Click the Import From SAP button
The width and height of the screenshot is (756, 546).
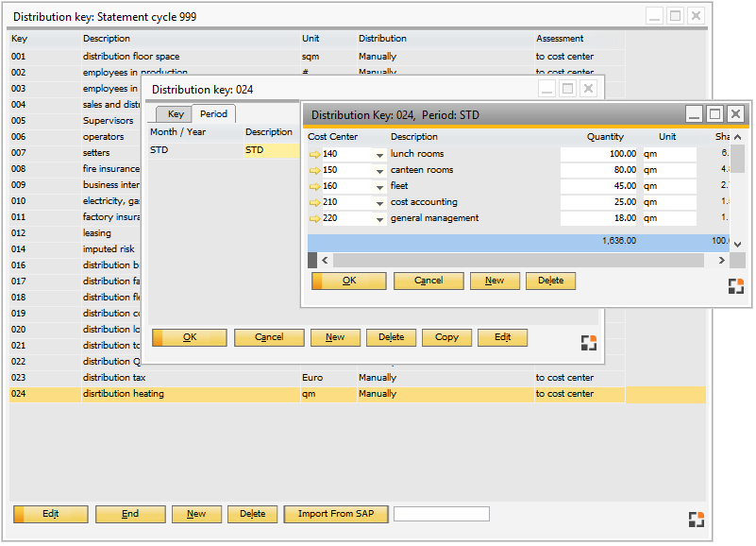point(335,513)
